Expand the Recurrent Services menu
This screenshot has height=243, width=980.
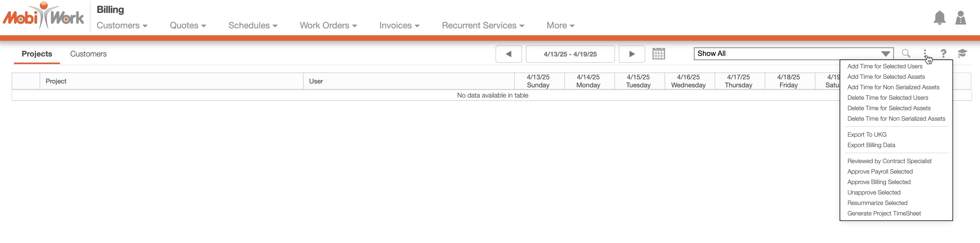click(x=483, y=26)
